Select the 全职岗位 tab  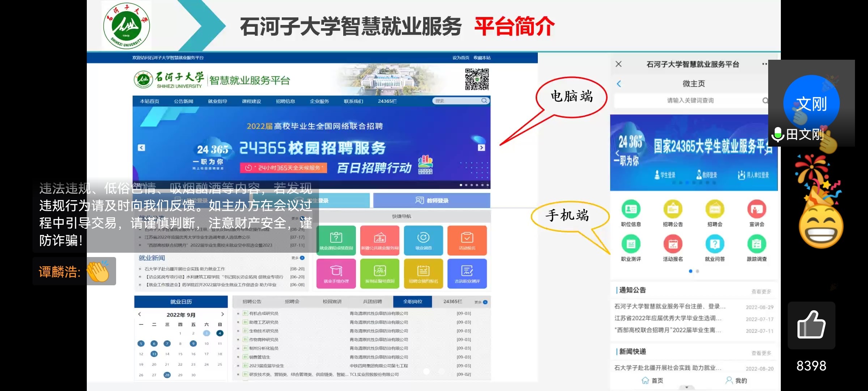tap(412, 302)
